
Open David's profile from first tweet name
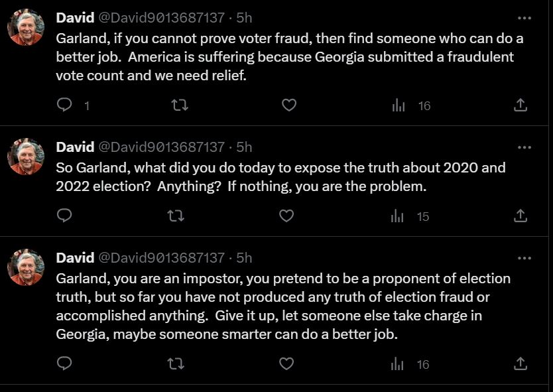point(74,17)
